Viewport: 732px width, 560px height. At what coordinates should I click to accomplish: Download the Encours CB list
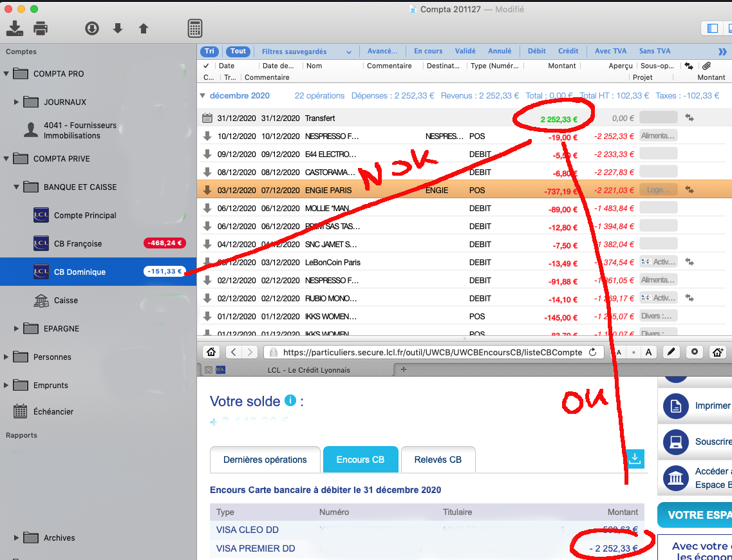[635, 459]
